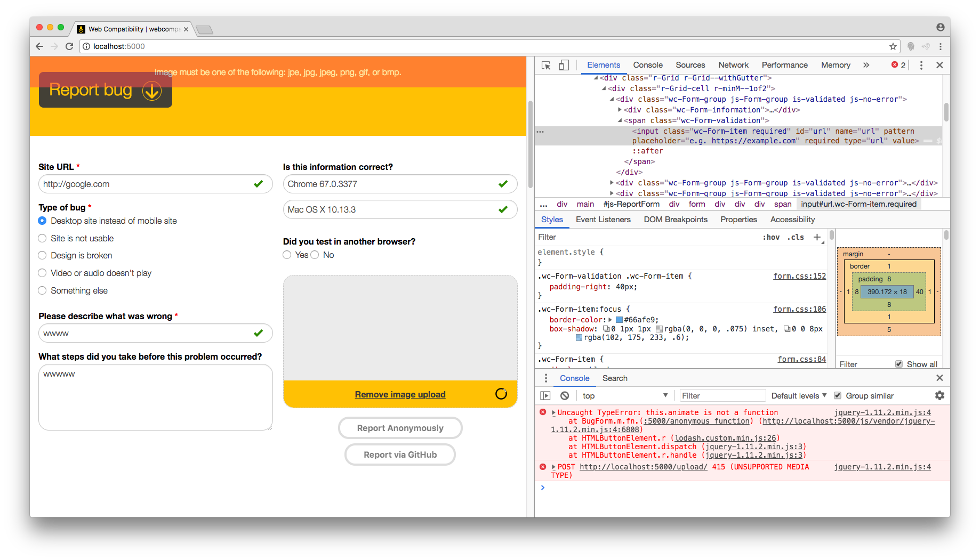Viewport: 980px width, 560px height.
Task: Toggle the device toolbar icon
Action: tap(564, 65)
